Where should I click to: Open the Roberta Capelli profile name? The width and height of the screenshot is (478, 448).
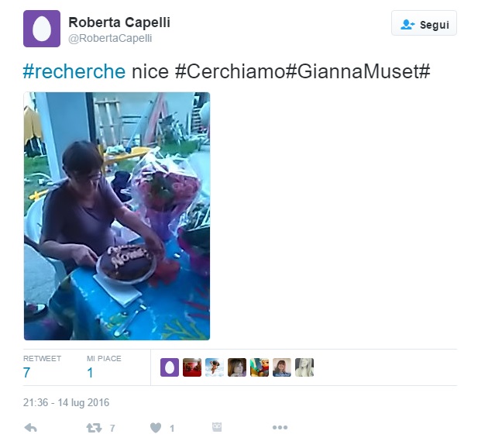[x=119, y=22]
